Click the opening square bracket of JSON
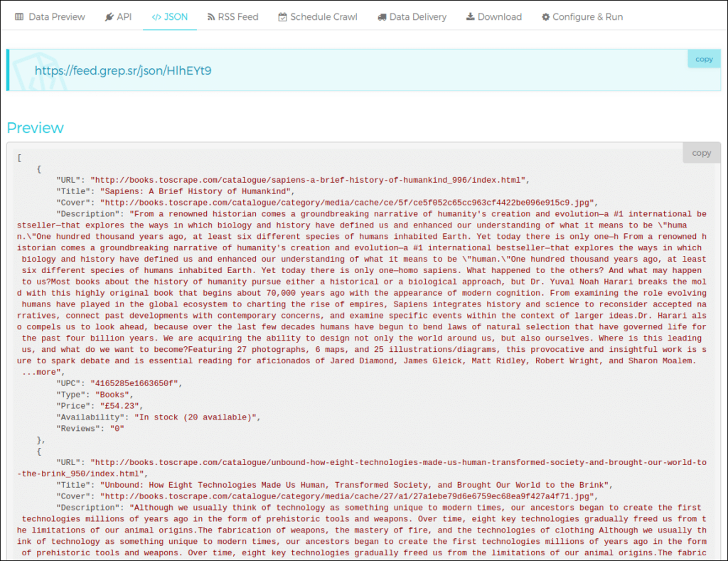The width and height of the screenshot is (728, 561). point(19,158)
